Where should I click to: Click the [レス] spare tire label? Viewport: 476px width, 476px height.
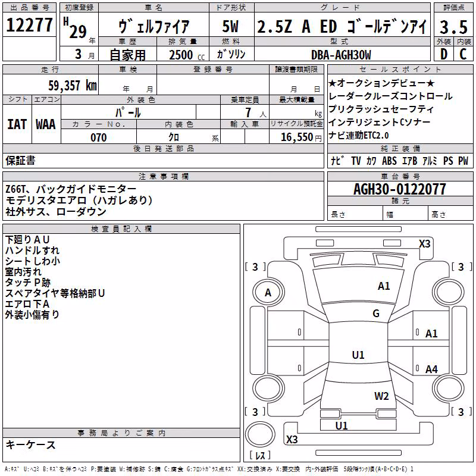pyautogui.click(x=261, y=455)
